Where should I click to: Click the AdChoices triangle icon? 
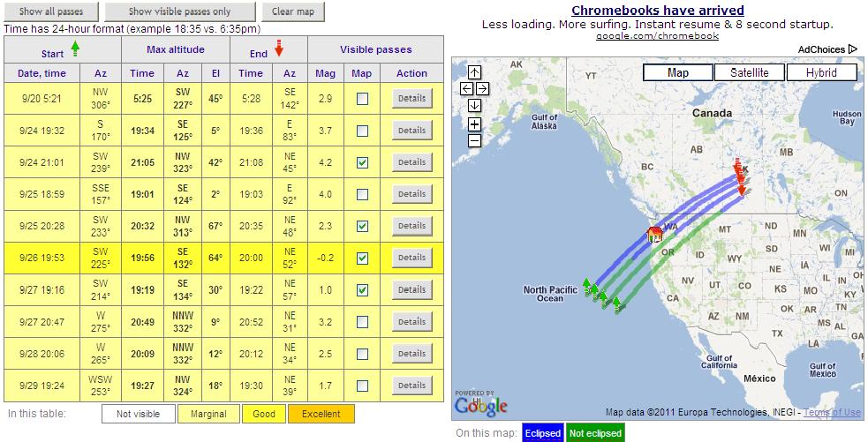click(852, 49)
